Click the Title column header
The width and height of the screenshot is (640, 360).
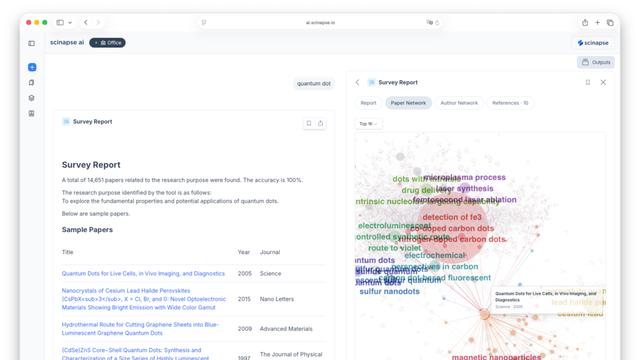click(x=67, y=252)
